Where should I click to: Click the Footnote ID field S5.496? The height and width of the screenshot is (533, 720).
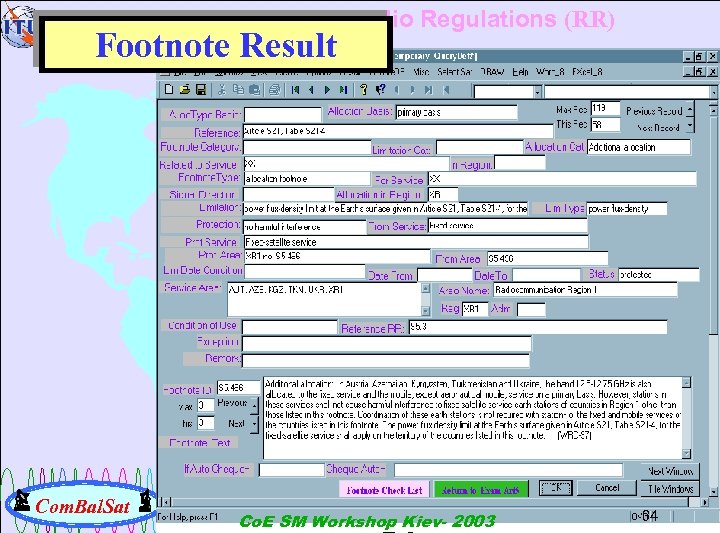[x=238, y=388]
